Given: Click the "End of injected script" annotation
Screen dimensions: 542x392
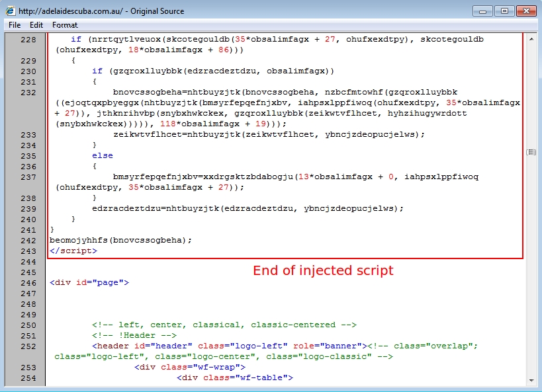Looking at the screenshot, I should (x=323, y=270).
